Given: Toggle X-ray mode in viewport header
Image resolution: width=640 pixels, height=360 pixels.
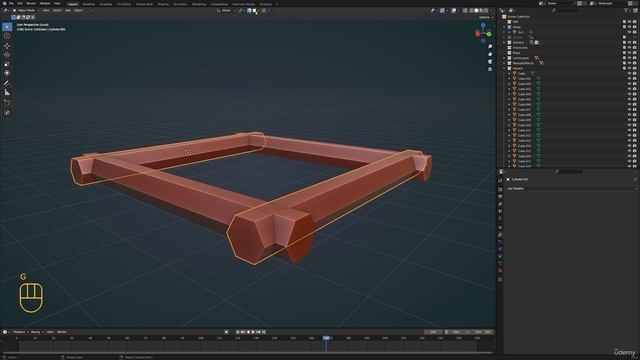Looking at the screenshot, I should 465,10.
